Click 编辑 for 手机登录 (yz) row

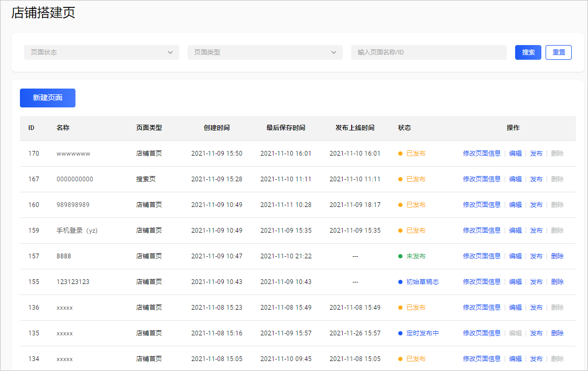tap(515, 231)
